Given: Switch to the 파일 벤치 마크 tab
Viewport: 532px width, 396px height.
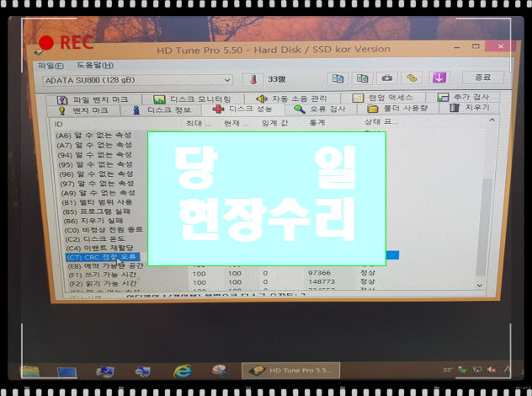Looking at the screenshot, I should (93, 99).
